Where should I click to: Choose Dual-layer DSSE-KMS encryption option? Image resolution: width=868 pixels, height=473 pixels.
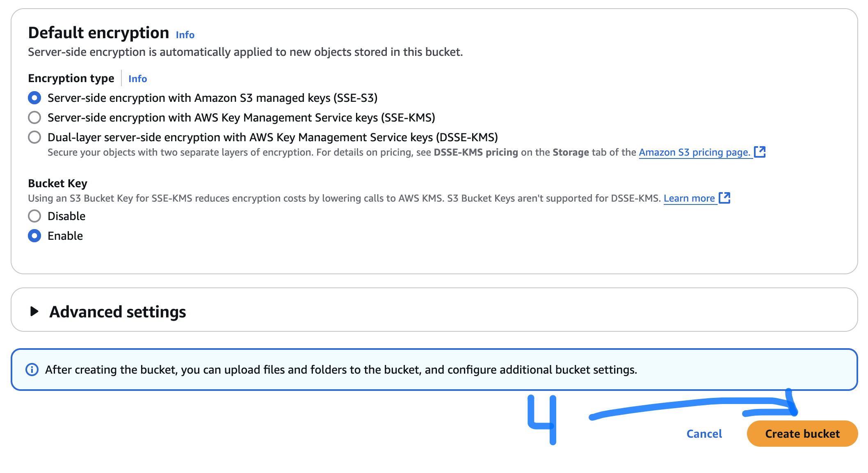[x=34, y=137]
